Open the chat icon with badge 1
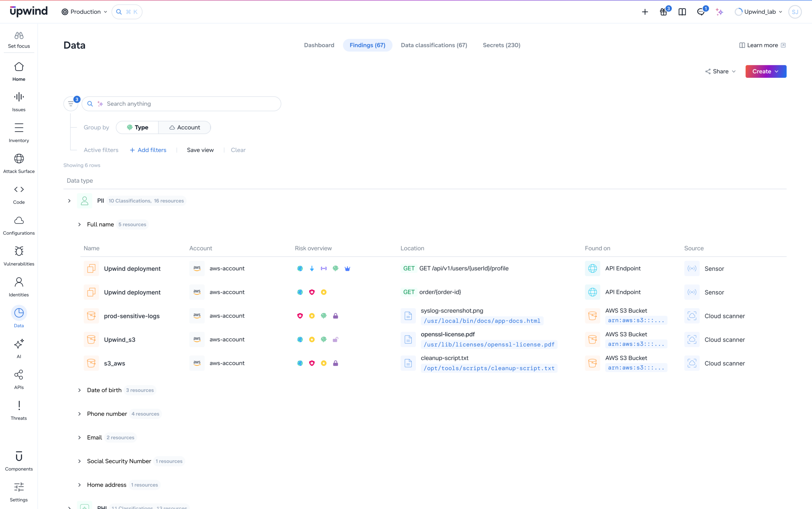The height and width of the screenshot is (509, 812). click(701, 12)
